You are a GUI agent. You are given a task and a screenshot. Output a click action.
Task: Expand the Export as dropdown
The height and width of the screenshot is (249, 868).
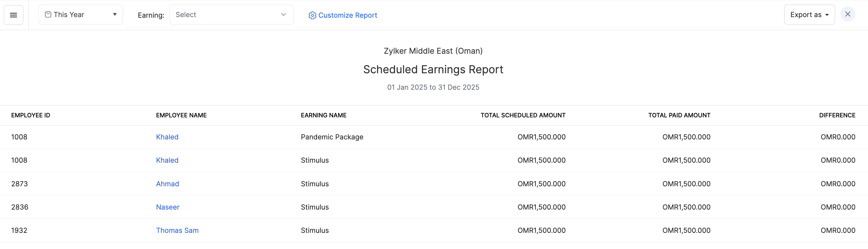[x=809, y=15]
